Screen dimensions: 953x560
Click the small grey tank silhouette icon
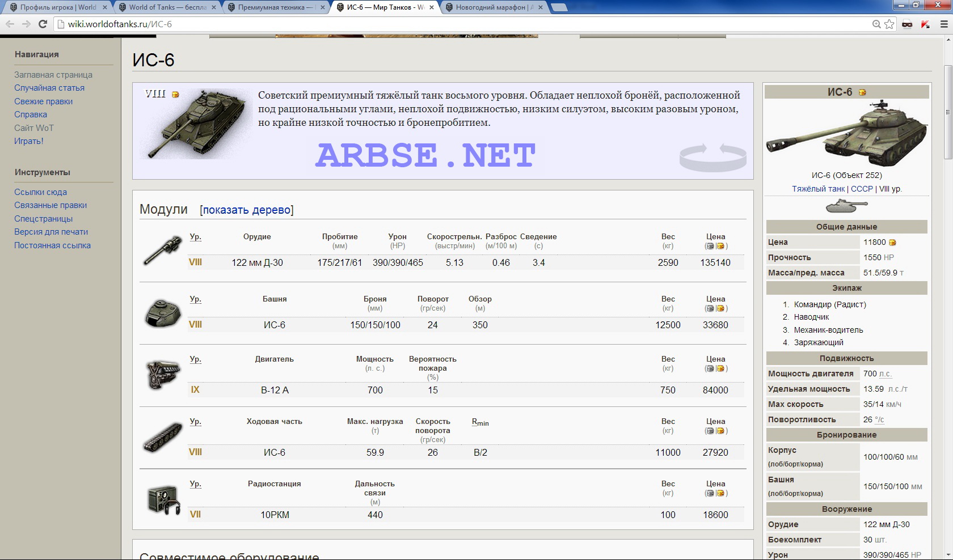point(846,206)
